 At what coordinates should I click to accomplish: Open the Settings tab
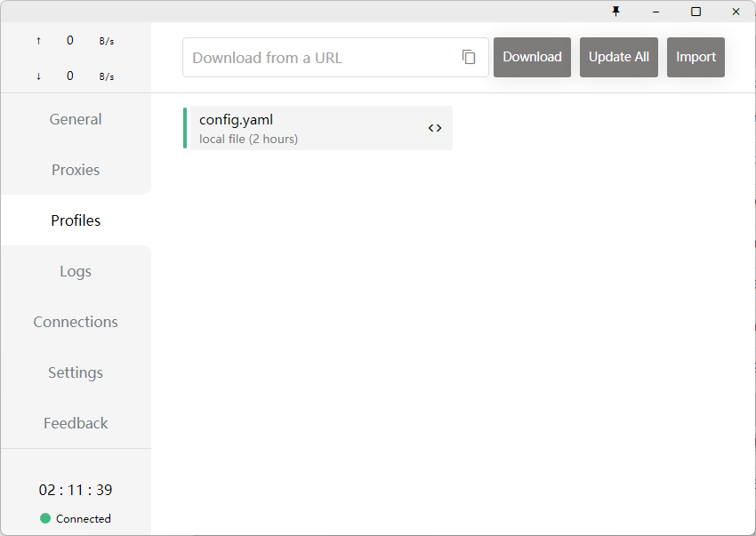click(76, 372)
